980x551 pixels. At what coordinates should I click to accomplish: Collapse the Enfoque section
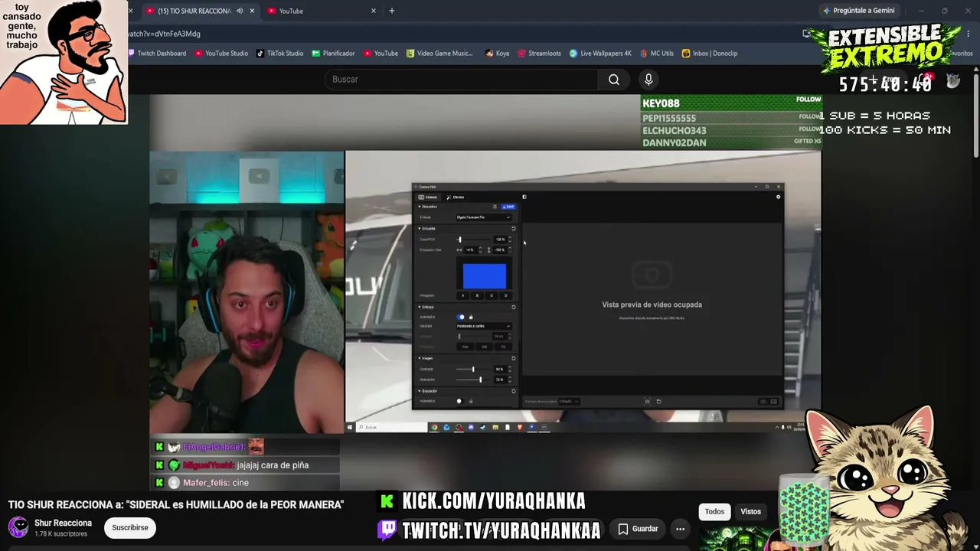coord(420,307)
